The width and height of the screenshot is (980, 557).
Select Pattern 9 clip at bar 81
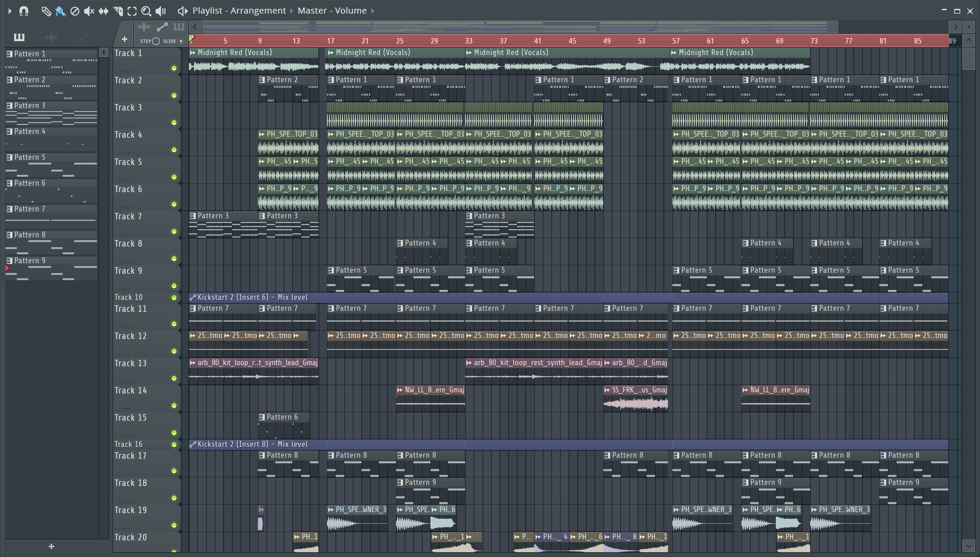point(913,491)
